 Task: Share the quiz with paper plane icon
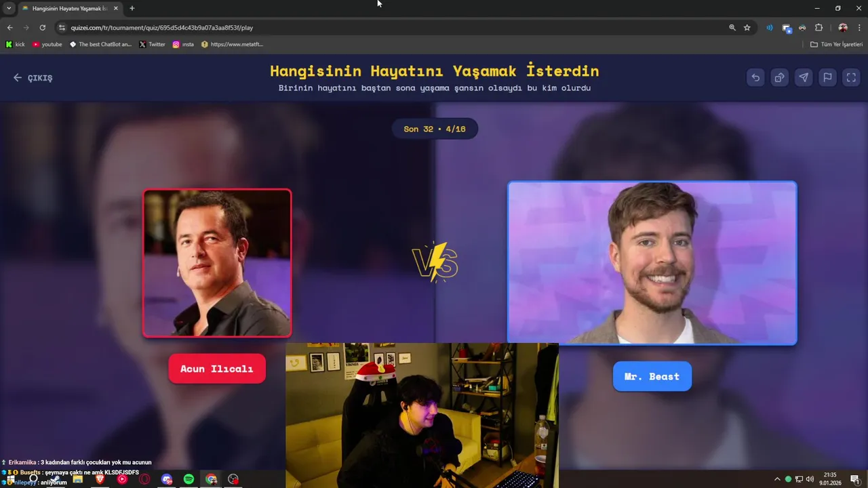pyautogui.click(x=804, y=77)
